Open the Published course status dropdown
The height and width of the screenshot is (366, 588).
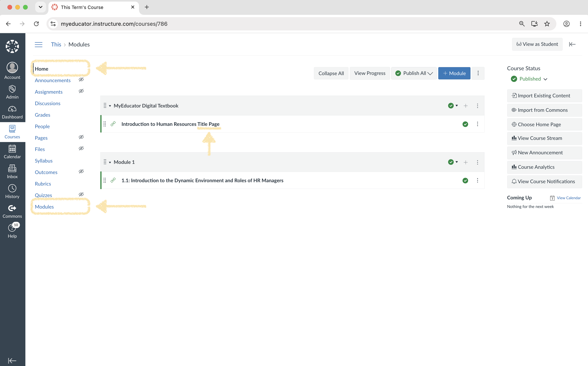(x=529, y=79)
